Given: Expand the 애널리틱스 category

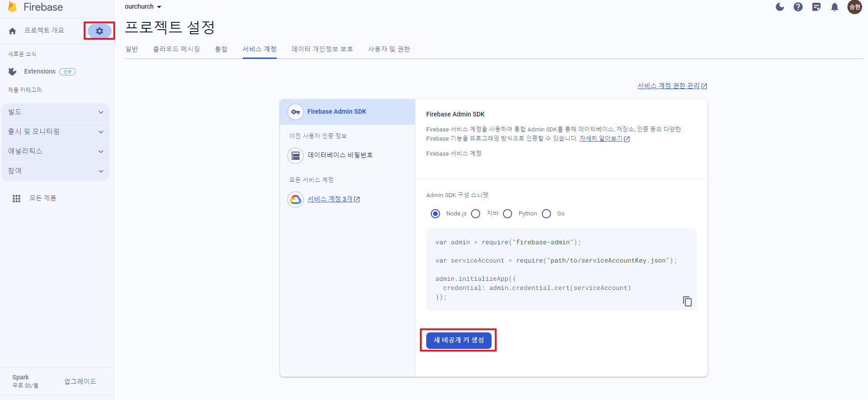Looking at the screenshot, I should [55, 152].
